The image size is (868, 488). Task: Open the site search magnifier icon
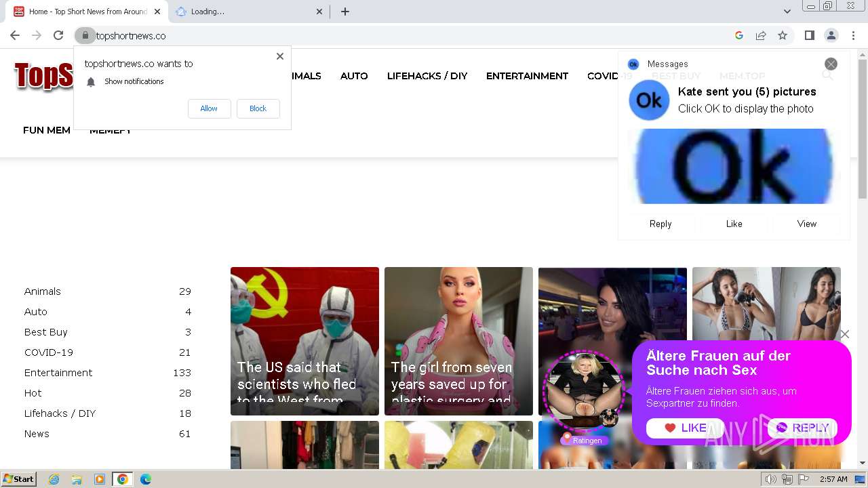tap(827, 75)
